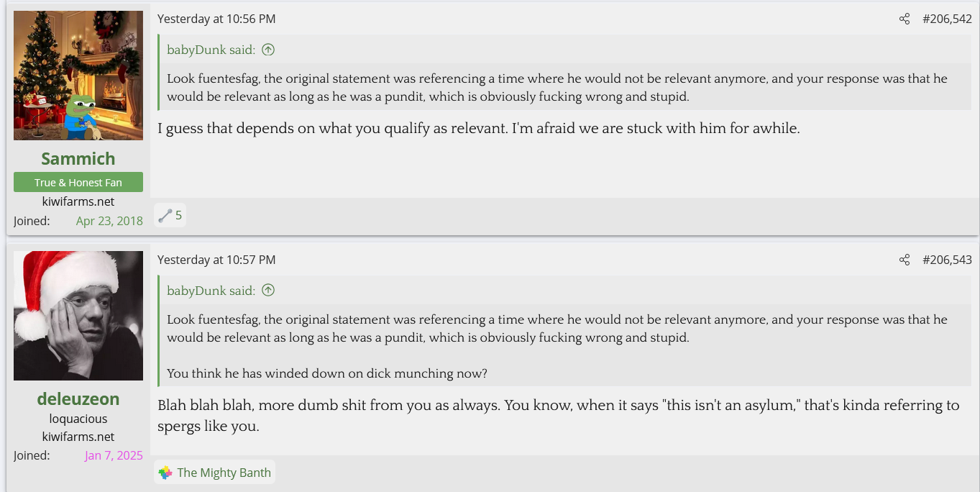The height and width of the screenshot is (492, 980).
Task: Click "babyDunk said:" in deleuzeon's post
Action: pyautogui.click(x=211, y=291)
